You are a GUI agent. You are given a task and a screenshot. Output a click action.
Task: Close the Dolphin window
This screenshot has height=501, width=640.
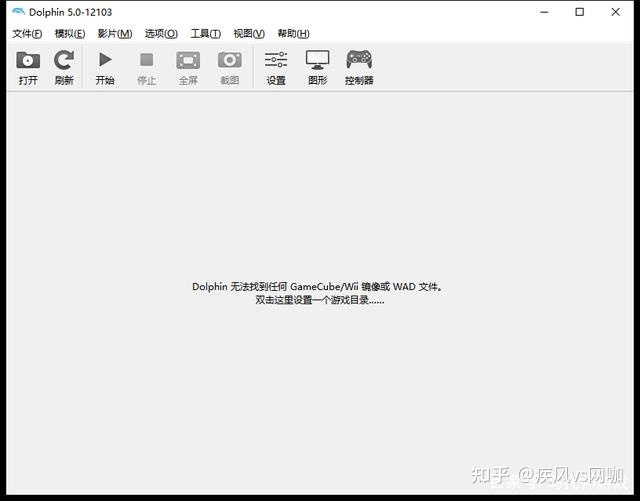click(x=616, y=12)
